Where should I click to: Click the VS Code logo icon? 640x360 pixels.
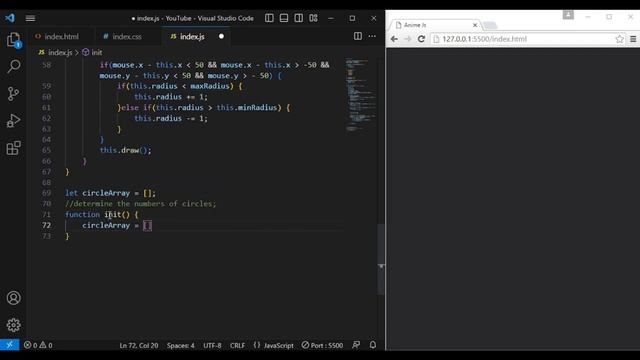(10, 18)
